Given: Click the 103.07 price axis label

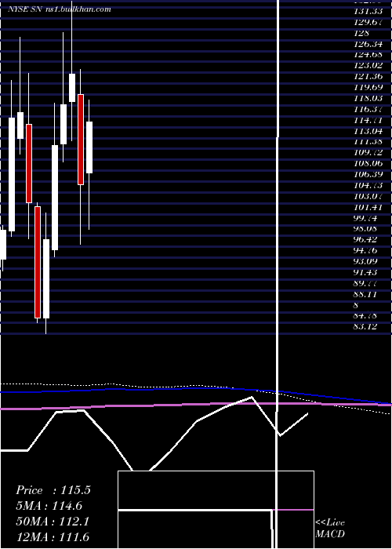Looking at the screenshot, I should click(x=368, y=196).
